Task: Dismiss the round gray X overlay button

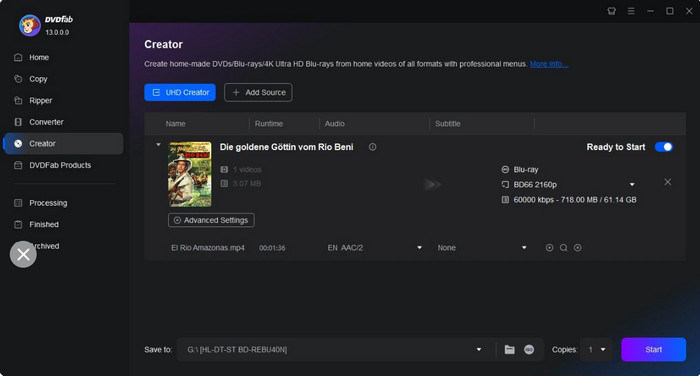Action: [23, 255]
